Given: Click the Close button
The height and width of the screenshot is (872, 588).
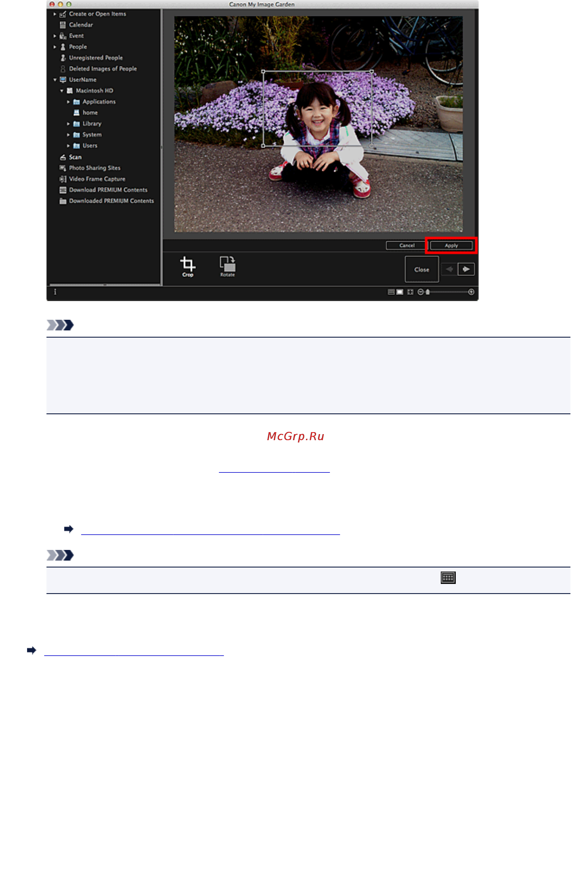Looking at the screenshot, I should 421,270.
